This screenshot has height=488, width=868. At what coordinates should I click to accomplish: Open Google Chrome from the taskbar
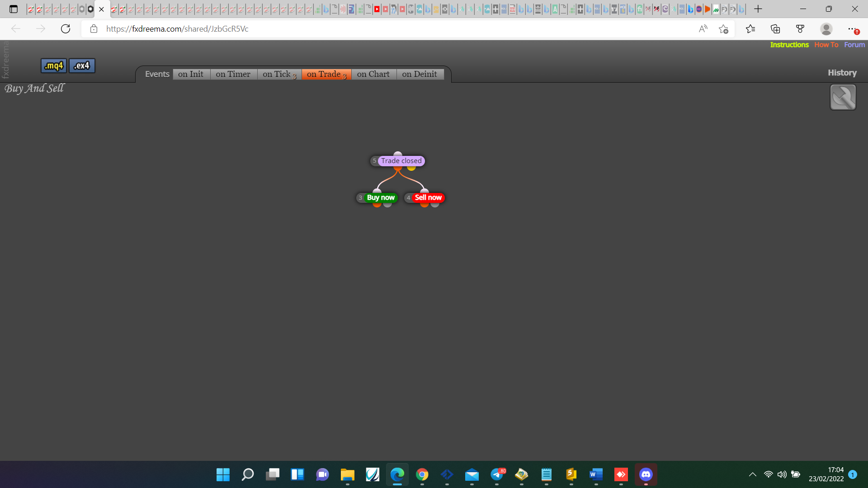pos(422,474)
